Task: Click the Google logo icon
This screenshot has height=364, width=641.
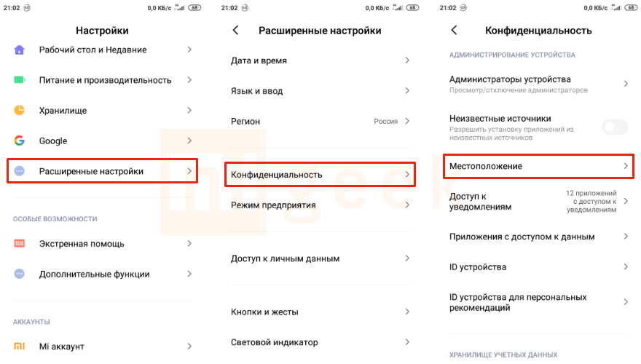Action: pyautogui.click(x=20, y=141)
